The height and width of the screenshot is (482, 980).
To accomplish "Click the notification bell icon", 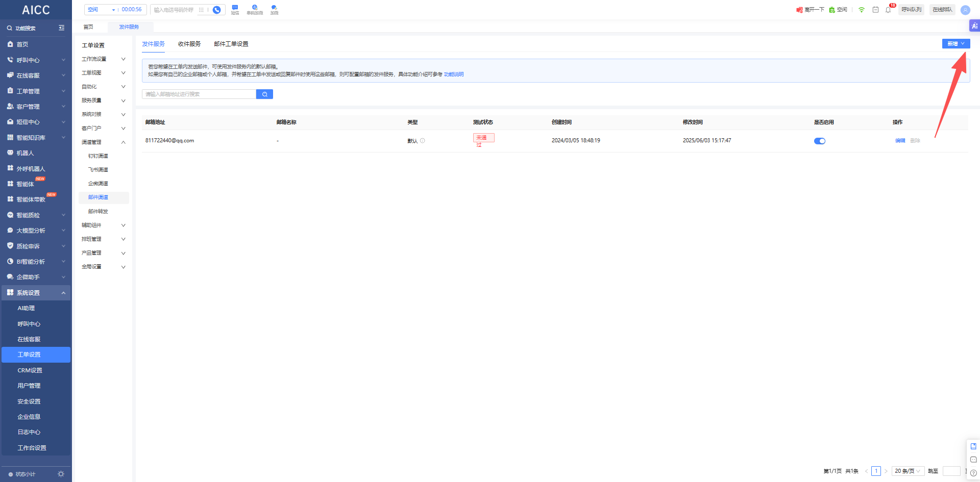I will 888,10.
